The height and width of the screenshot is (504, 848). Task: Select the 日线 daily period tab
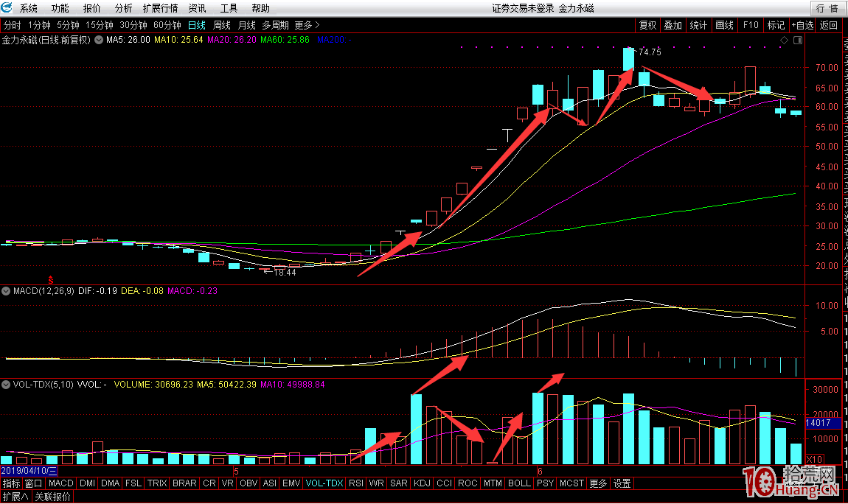coord(197,25)
